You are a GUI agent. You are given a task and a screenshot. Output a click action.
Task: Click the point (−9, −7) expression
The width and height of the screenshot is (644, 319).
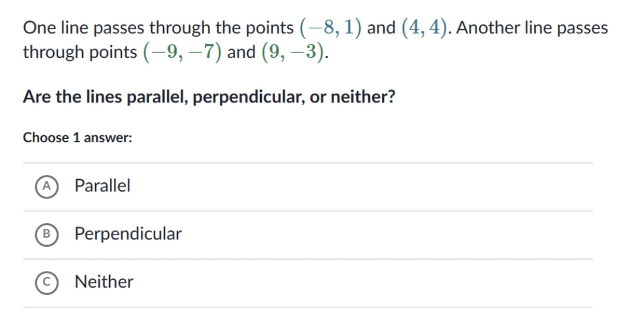182,52
